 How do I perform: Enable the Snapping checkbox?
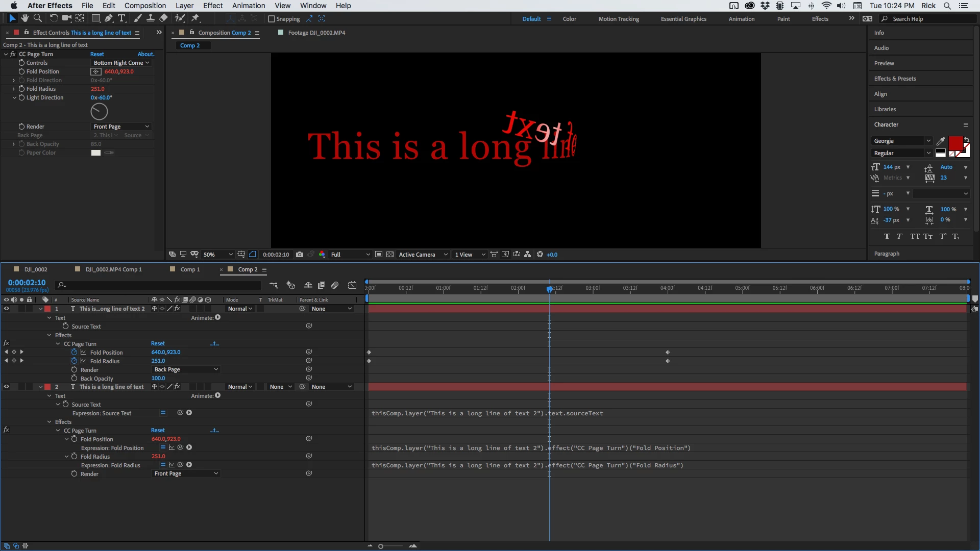[272, 19]
